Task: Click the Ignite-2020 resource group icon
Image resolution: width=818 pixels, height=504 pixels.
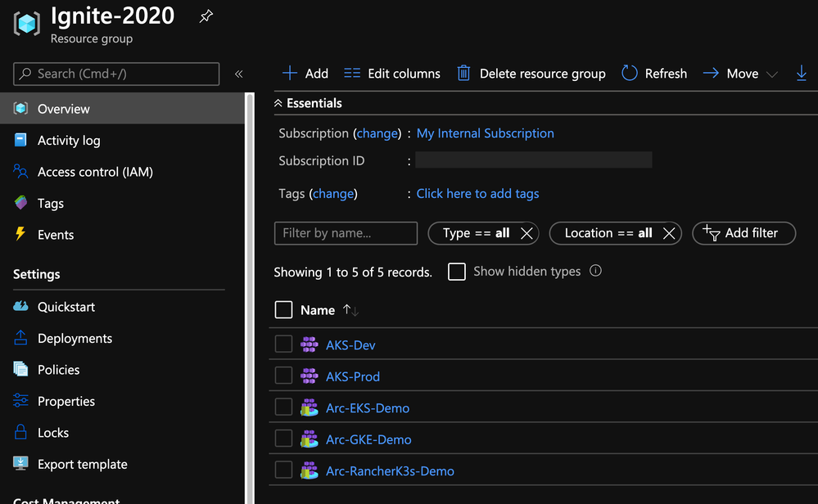Action: (x=27, y=23)
